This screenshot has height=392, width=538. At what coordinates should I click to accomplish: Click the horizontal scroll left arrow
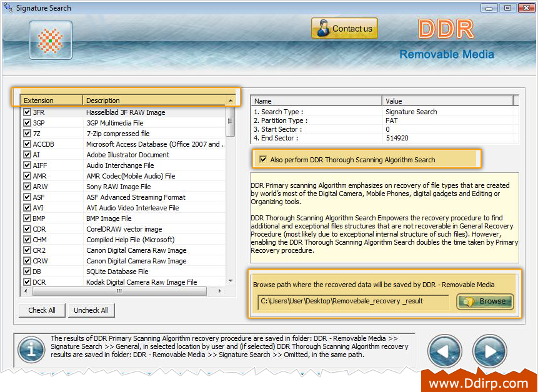coord(26,291)
